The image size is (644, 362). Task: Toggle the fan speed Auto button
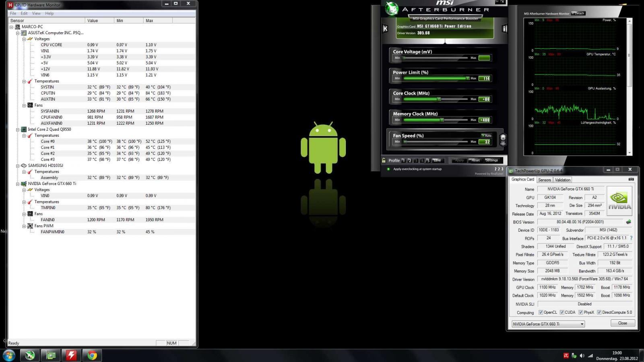[x=486, y=136]
